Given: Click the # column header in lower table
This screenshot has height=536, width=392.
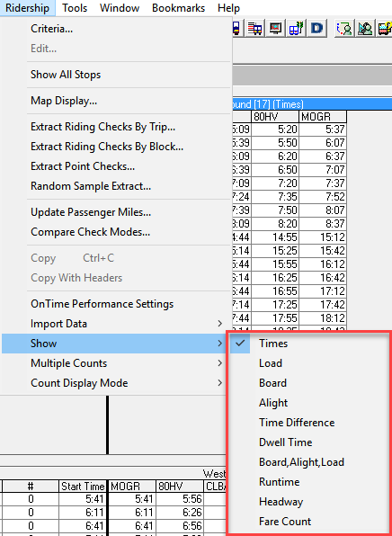Looking at the screenshot, I should (x=31, y=487).
